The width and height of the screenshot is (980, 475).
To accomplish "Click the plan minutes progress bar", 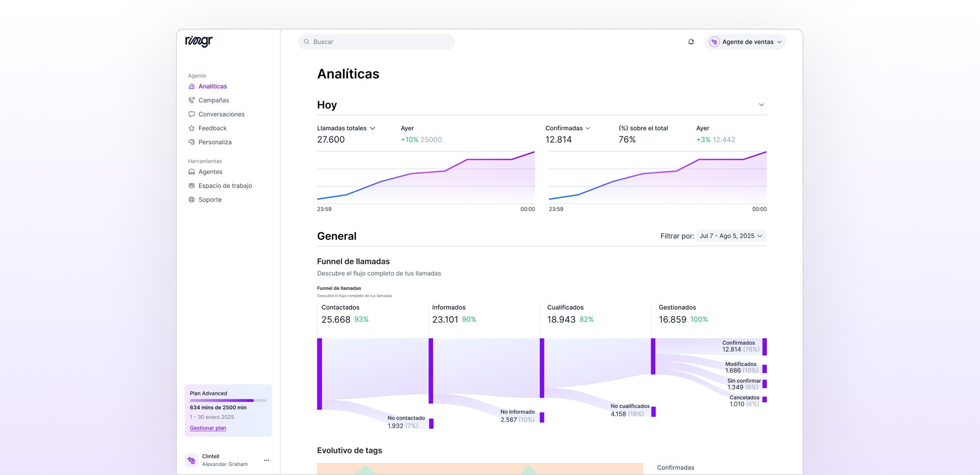I will pyautogui.click(x=228, y=400).
